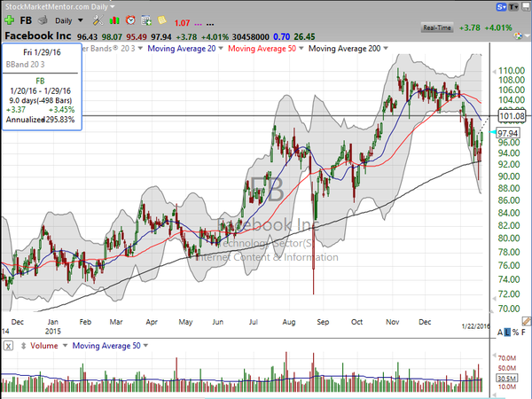Open the colorful pinwheel color icon

point(518,36)
